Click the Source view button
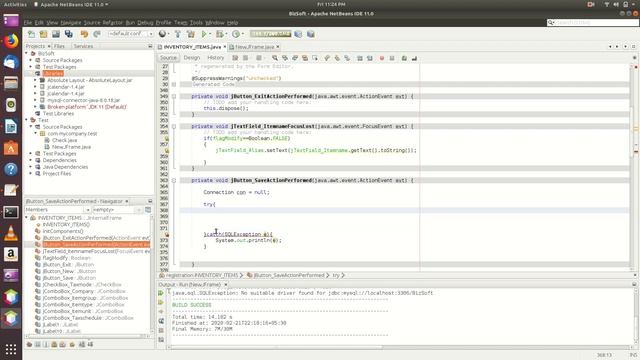The height and width of the screenshot is (360, 640). (168, 58)
